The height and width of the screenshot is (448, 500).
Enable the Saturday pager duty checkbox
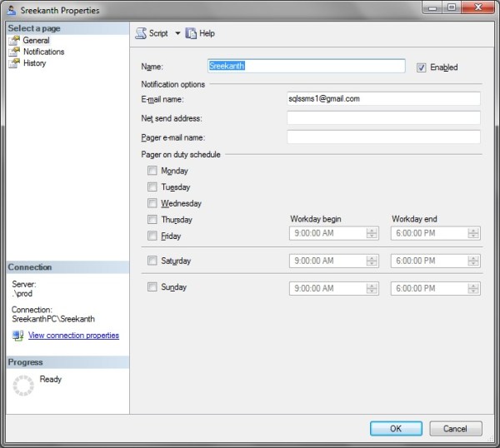(x=152, y=261)
